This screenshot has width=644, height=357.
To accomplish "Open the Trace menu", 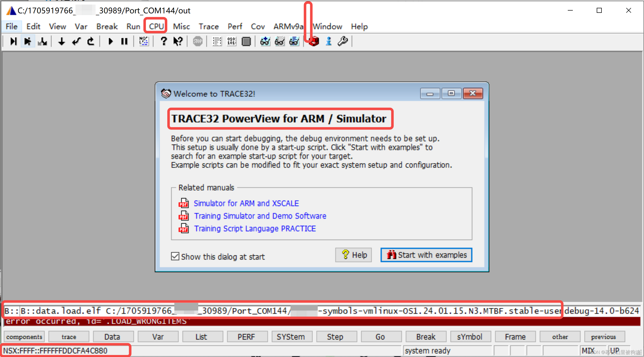I will (x=209, y=26).
